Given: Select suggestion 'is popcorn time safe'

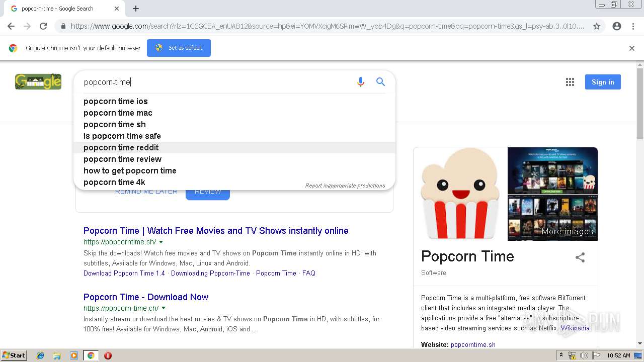Looking at the screenshot, I should pos(234,136).
